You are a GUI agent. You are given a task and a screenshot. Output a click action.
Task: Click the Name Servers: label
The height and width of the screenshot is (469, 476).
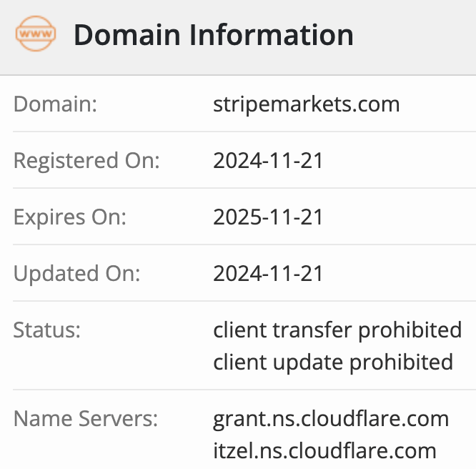coord(85,419)
